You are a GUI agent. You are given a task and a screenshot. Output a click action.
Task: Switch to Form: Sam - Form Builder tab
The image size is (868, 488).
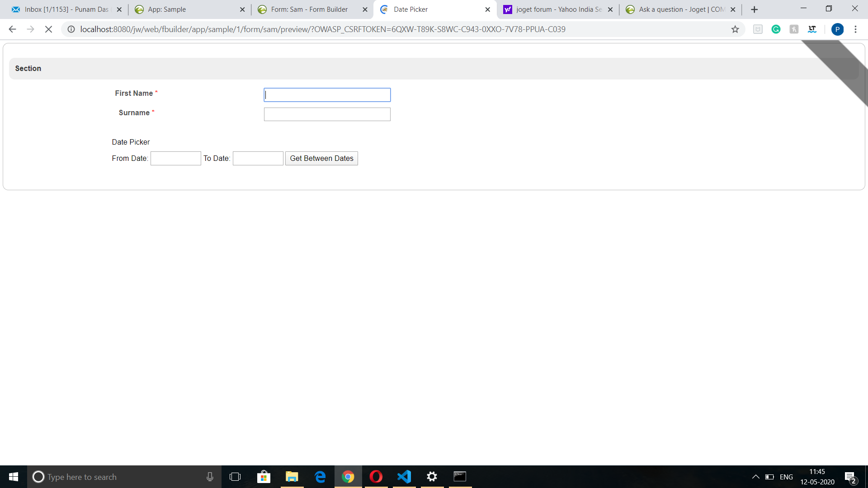pyautogui.click(x=309, y=9)
